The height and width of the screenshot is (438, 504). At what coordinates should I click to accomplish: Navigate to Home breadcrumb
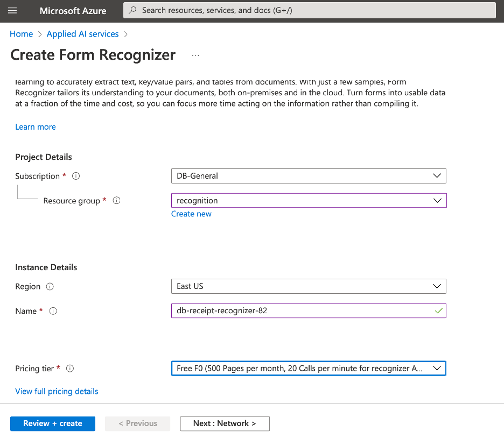pyautogui.click(x=21, y=34)
